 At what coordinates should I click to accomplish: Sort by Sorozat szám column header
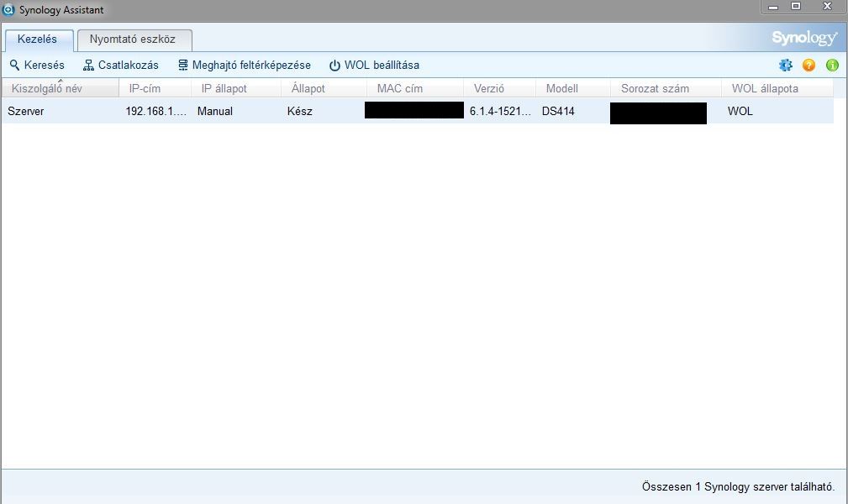click(x=666, y=88)
